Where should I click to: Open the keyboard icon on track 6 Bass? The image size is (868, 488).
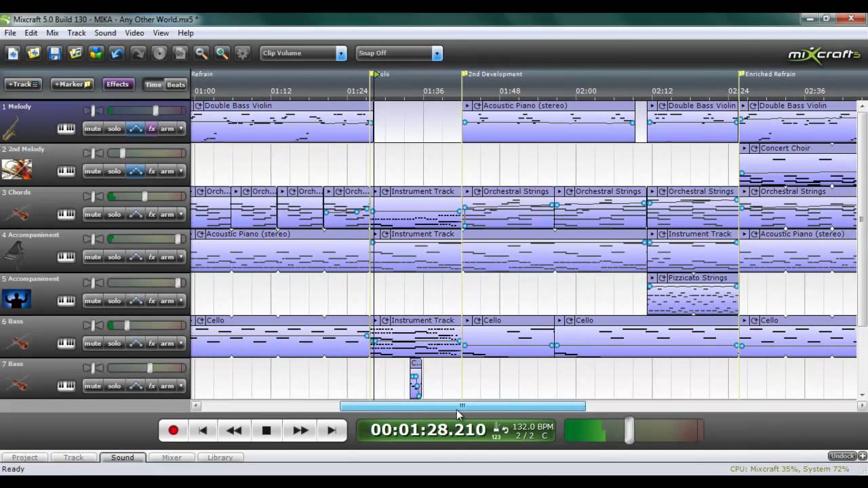click(x=66, y=343)
